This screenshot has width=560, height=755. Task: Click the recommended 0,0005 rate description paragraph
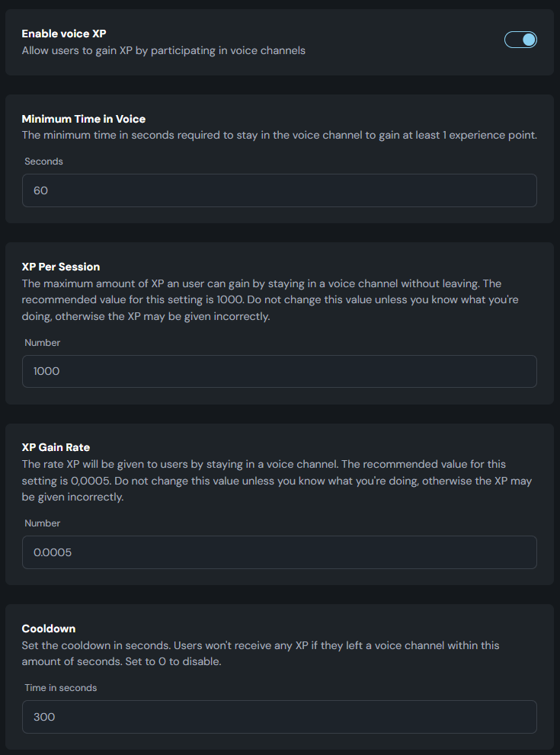(x=277, y=481)
